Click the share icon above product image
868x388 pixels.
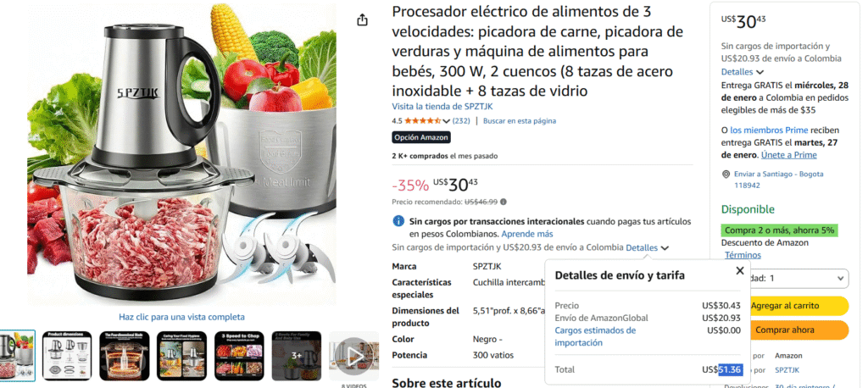[x=362, y=20]
